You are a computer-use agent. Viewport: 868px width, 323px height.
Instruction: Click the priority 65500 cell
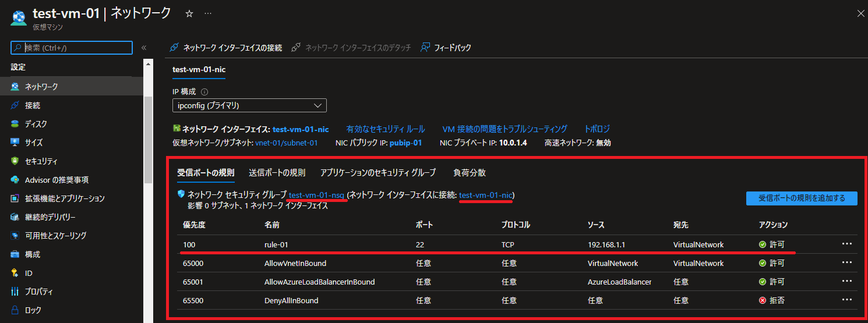pos(193,300)
